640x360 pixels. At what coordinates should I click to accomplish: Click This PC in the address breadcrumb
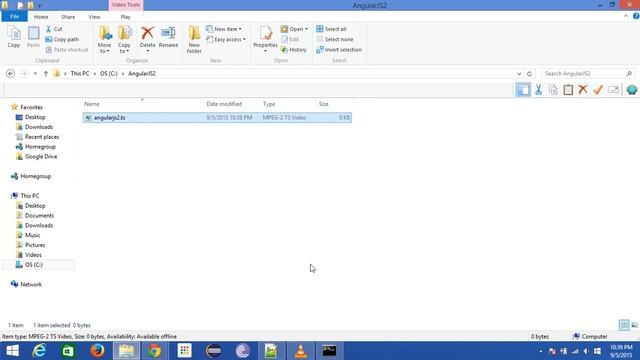pos(80,73)
